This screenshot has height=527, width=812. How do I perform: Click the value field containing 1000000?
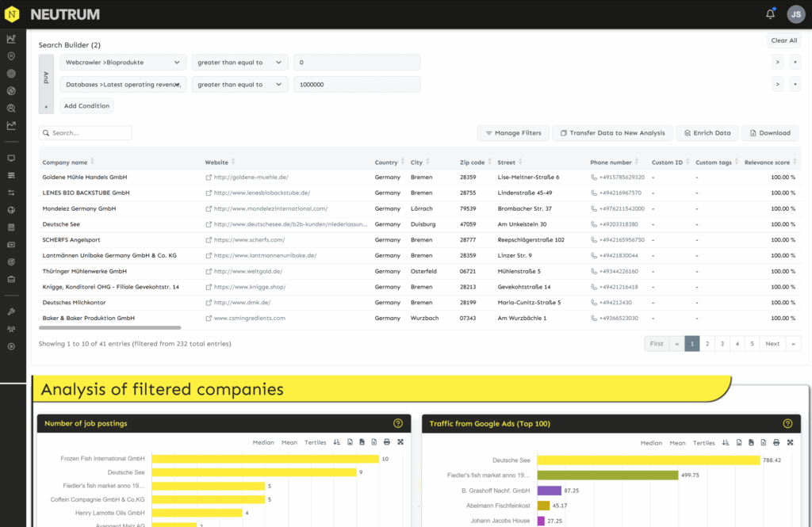[x=357, y=84]
